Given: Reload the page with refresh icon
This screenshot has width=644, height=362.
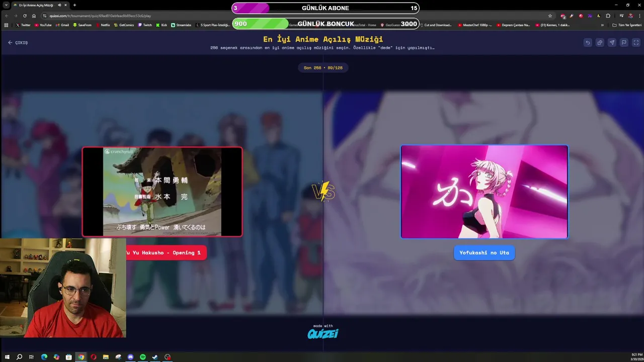Looking at the screenshot, I should pos(25,16).
